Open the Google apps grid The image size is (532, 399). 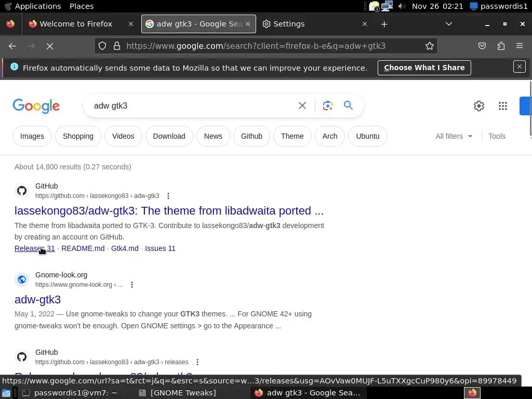[x=502, y=106]
